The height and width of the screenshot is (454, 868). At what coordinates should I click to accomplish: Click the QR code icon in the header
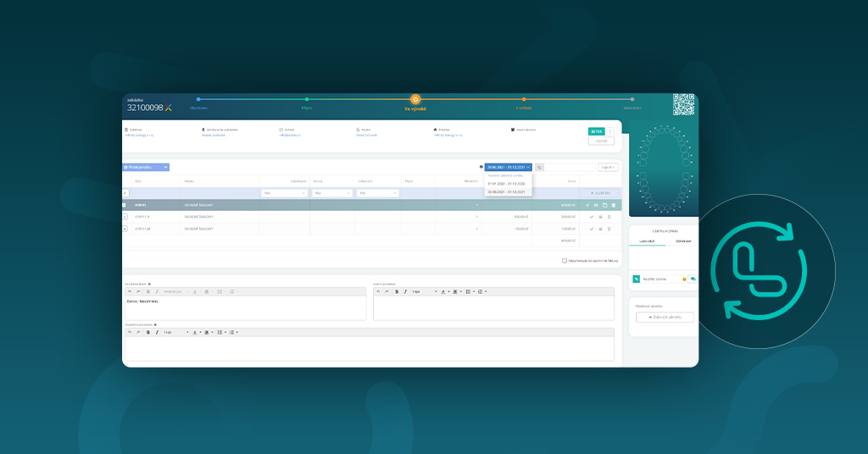coord(683,104)
